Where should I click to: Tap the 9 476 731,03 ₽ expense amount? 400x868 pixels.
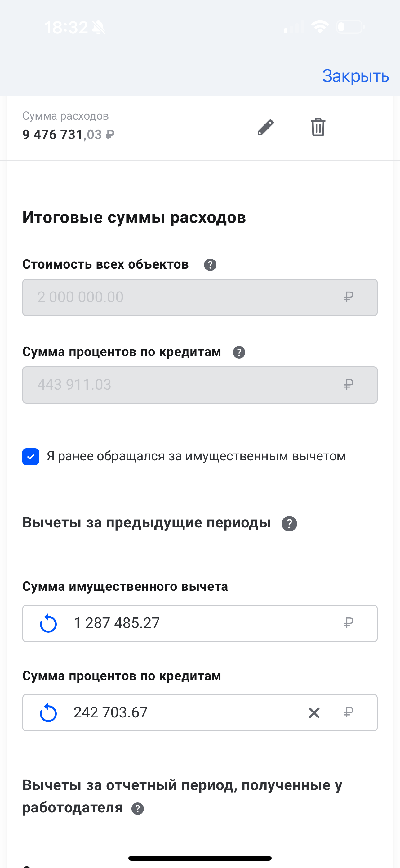tap(68, 135)
